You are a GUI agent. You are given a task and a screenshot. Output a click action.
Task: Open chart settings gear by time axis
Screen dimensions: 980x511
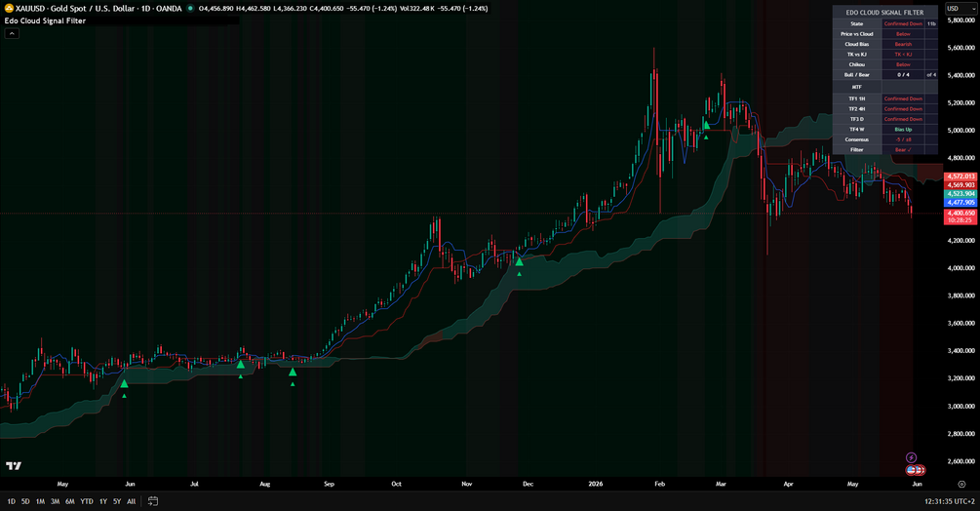point(961,484)
